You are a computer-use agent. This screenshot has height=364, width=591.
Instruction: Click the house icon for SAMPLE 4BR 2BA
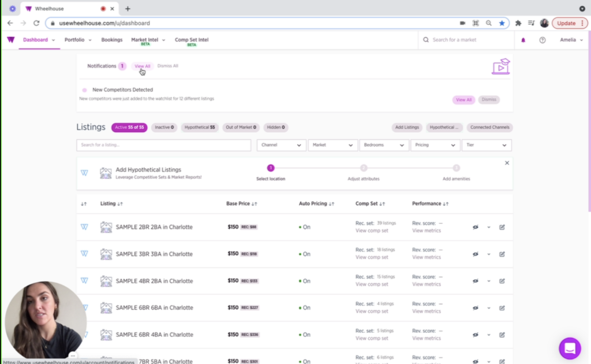tap(106, 281)
